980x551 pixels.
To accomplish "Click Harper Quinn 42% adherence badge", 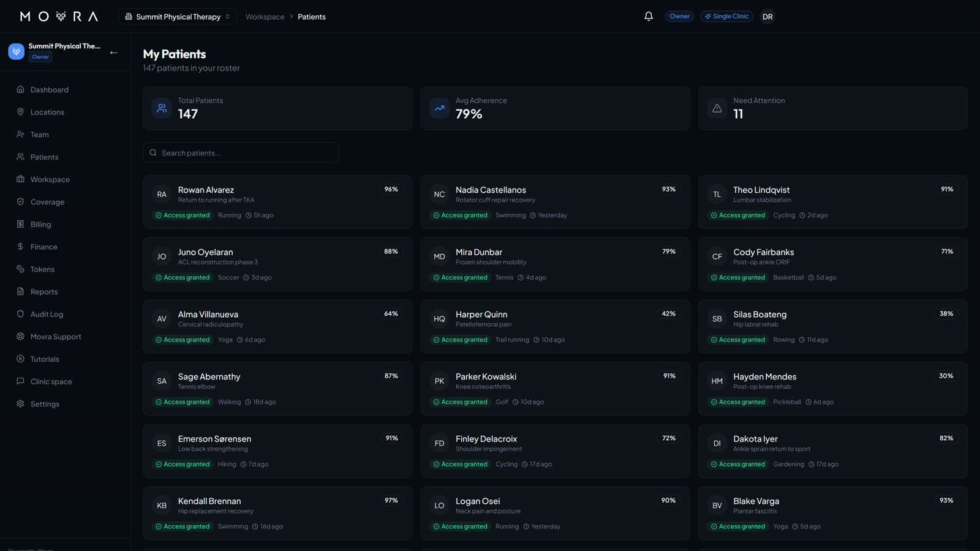I will click(669, 313).
